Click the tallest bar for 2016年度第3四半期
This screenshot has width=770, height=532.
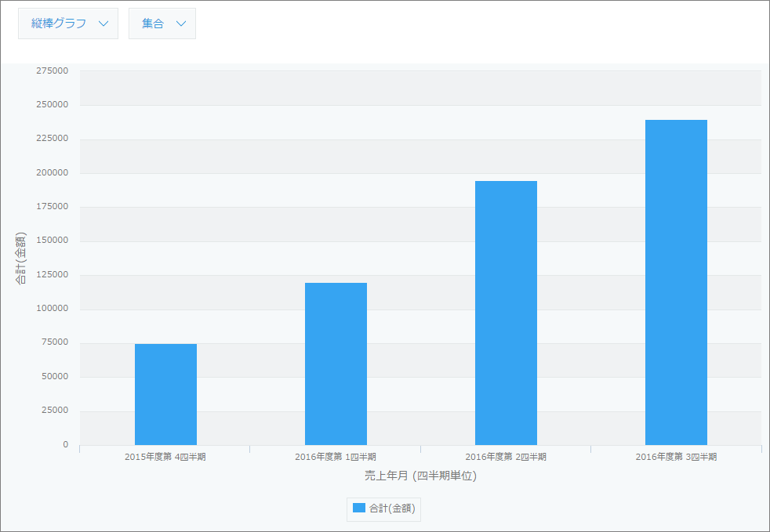[x=676, y=282]
